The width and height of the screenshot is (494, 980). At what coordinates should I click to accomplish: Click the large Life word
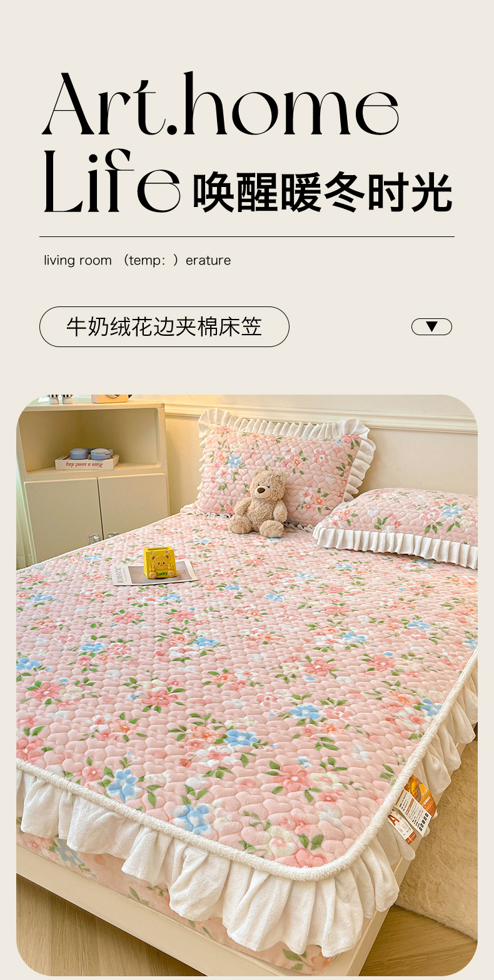tap(111, 181)
